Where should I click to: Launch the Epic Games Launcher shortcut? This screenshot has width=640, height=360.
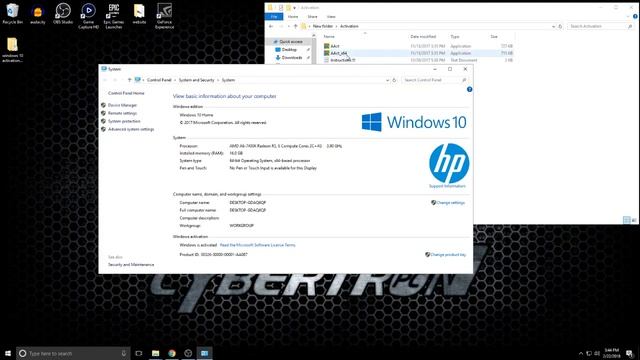(x=113, y=16)
